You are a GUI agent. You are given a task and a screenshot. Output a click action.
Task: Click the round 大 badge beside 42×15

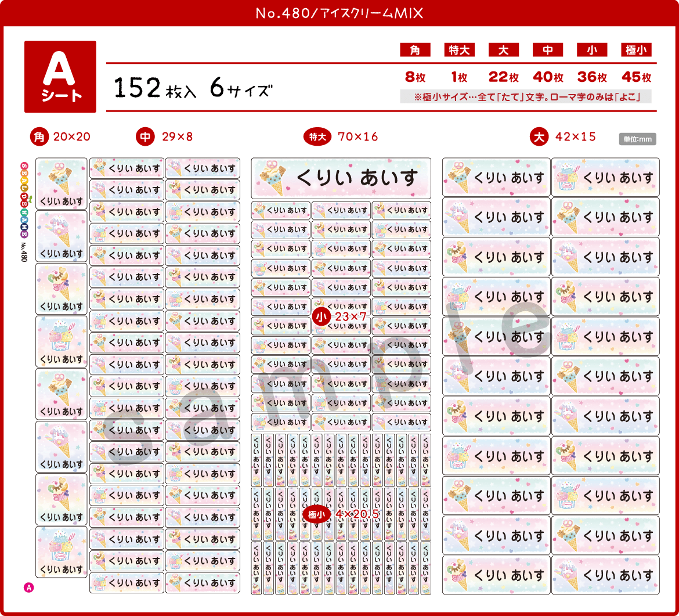point(539,137)
